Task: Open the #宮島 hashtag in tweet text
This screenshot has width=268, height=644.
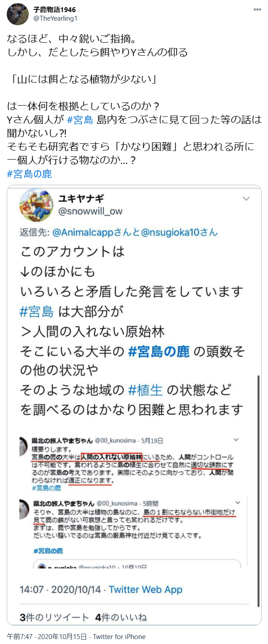Action: pyautogui.click(x=80, y=120)
